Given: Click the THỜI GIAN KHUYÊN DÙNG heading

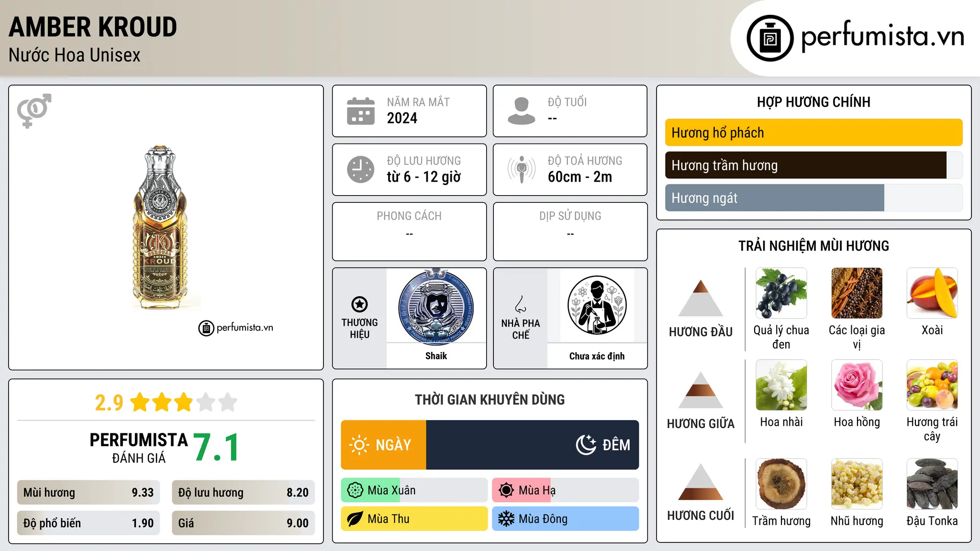Looking at the screenshot, I should (490, 399).
